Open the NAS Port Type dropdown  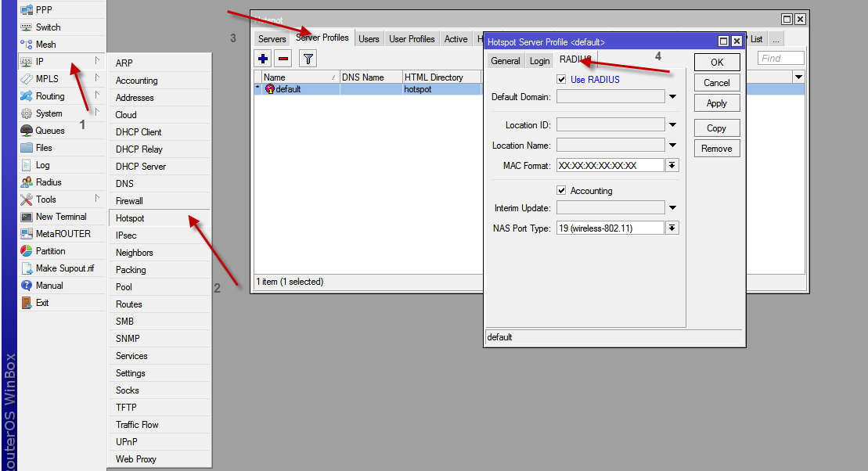pos(672,228)
